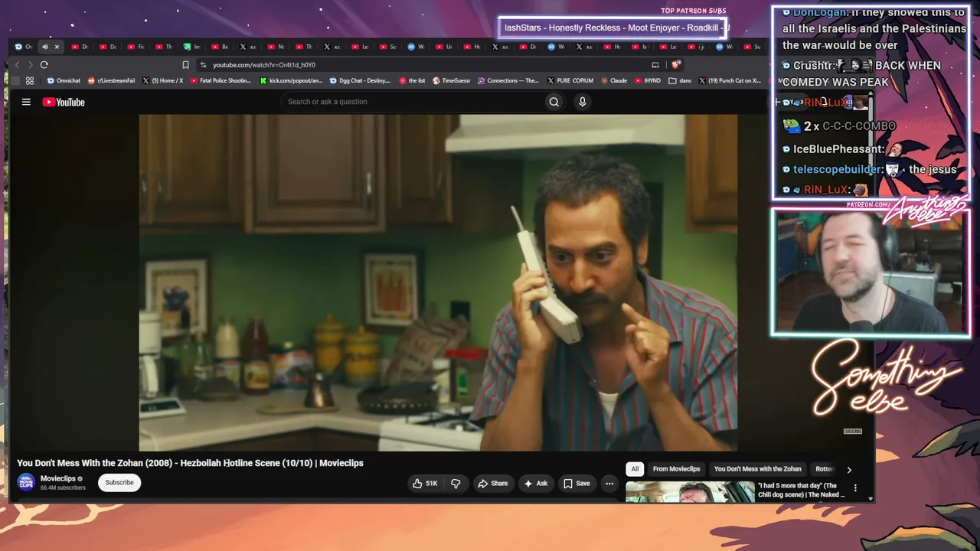Viewport: 980px width, 551px height.
Task: Click the browser address bar URL
Action: coord(264,65)
